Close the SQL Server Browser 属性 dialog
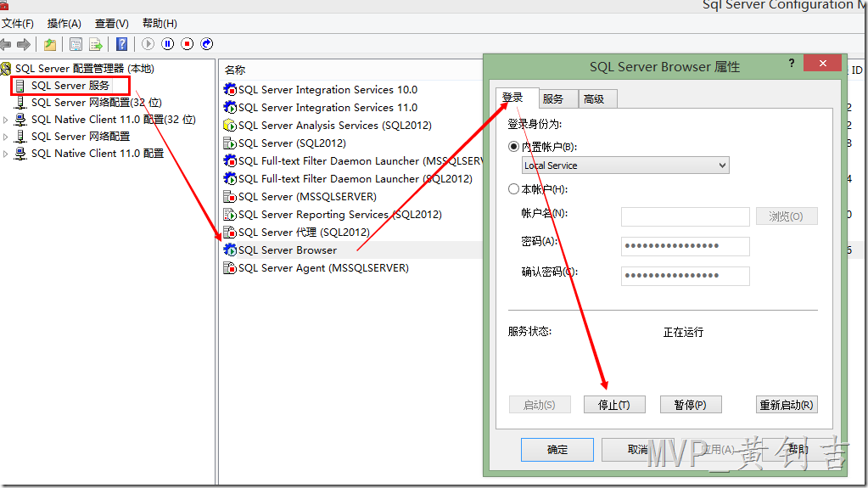The height and width of the screenshot is (488, 868). (x=823, y=63)
